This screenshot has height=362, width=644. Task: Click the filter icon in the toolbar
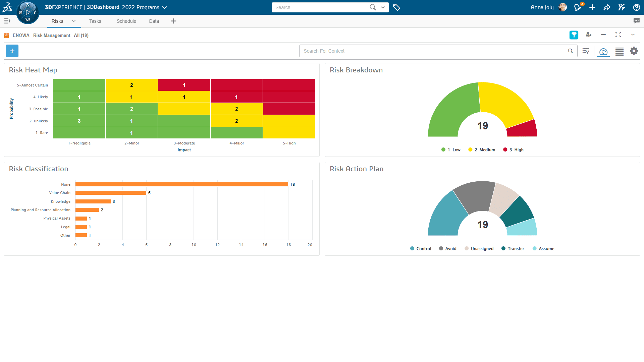coord(574,35)
